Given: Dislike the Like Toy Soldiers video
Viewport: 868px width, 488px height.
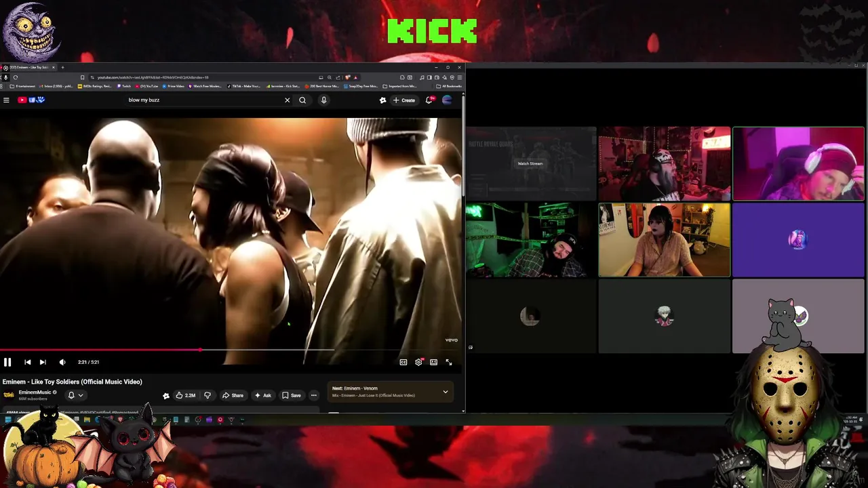Looking at the screenshot, I should coord(208,395).
